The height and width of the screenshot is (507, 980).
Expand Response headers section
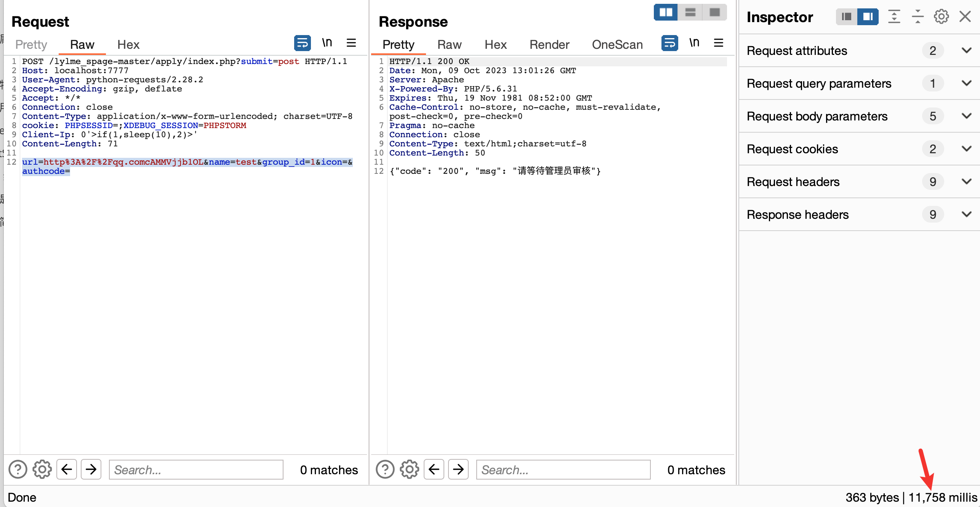pyautogui.click(x=966, y=215)
